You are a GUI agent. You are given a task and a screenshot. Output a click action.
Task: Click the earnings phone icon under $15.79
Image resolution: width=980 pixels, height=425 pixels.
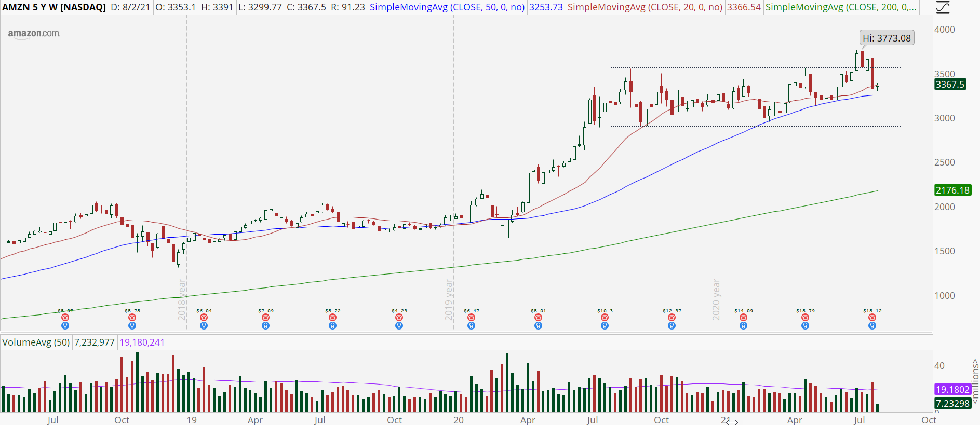tap(806, 318)
